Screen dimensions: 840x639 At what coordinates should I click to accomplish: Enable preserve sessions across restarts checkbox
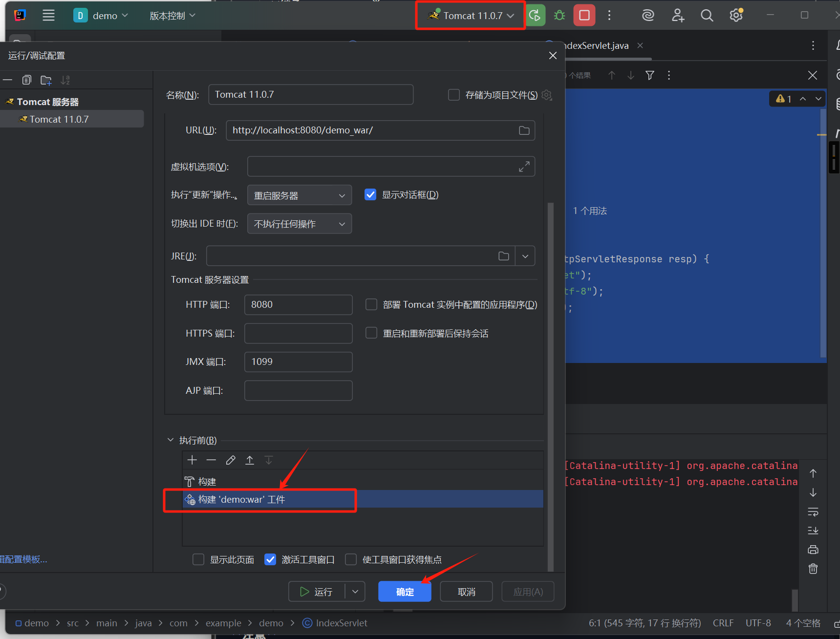(371, 333)
